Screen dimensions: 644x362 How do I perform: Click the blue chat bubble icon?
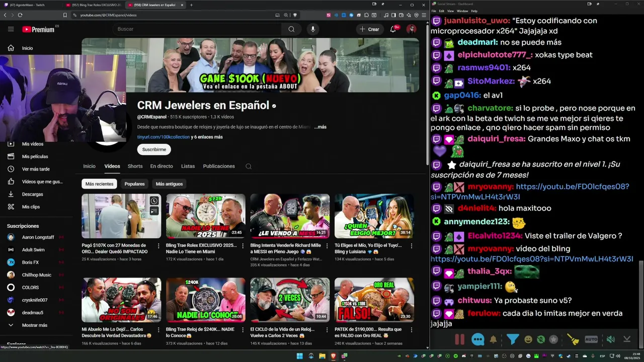click(478, 339)
